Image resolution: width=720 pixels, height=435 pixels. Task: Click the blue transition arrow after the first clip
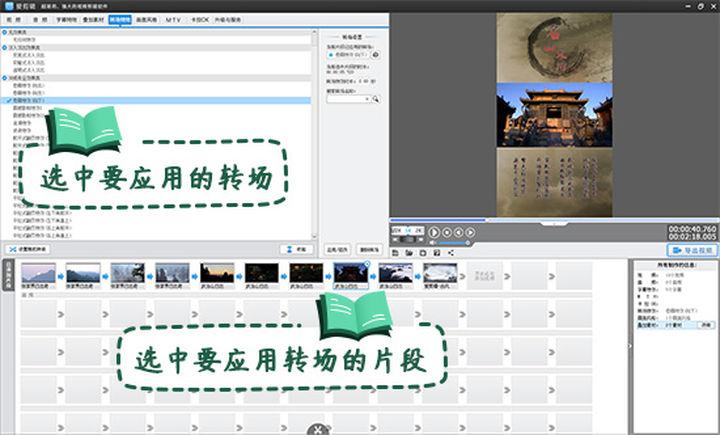coord(61,277)
